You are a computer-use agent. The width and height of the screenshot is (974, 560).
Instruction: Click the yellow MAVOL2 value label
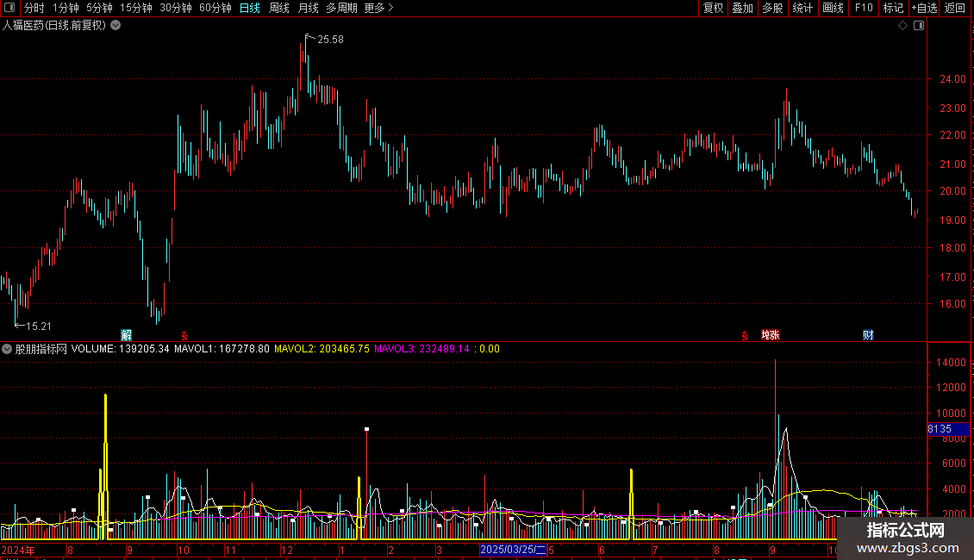click(x=322, y=349)
